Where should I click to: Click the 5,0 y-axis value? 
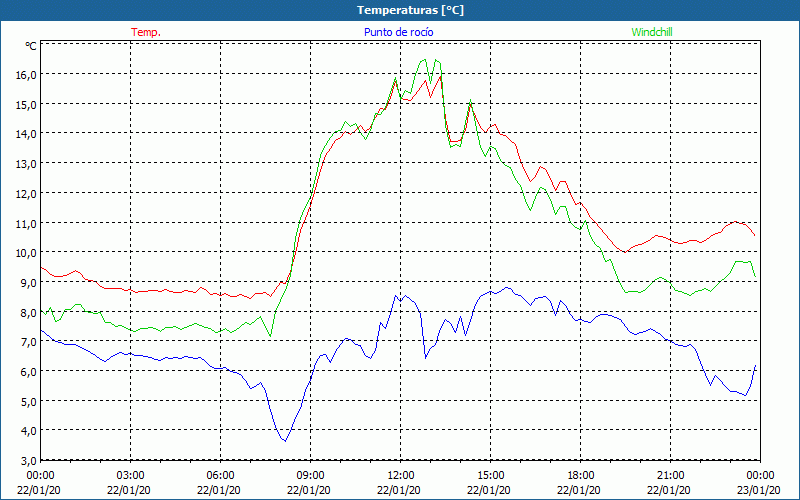[29, 402]
